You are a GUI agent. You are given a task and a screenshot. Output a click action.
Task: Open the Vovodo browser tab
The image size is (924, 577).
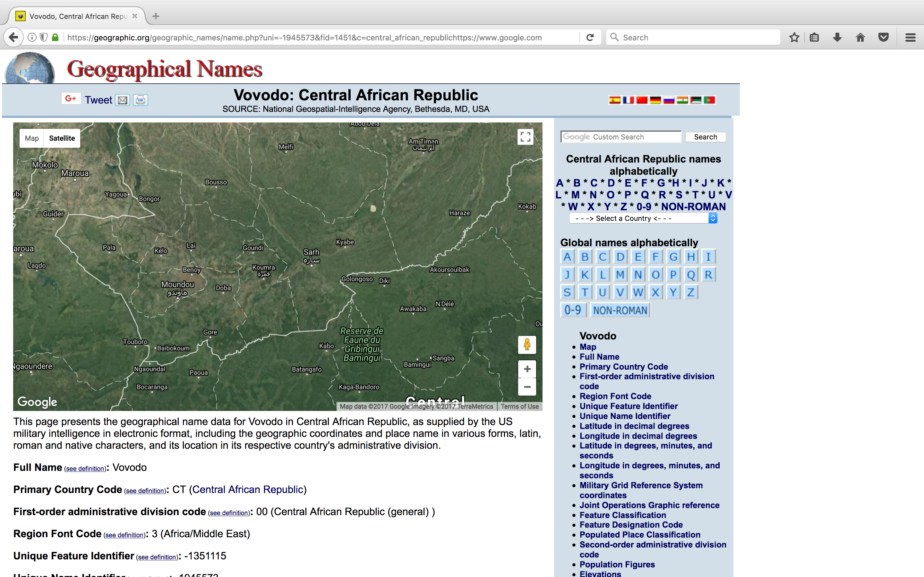click(x=76, y=16)
